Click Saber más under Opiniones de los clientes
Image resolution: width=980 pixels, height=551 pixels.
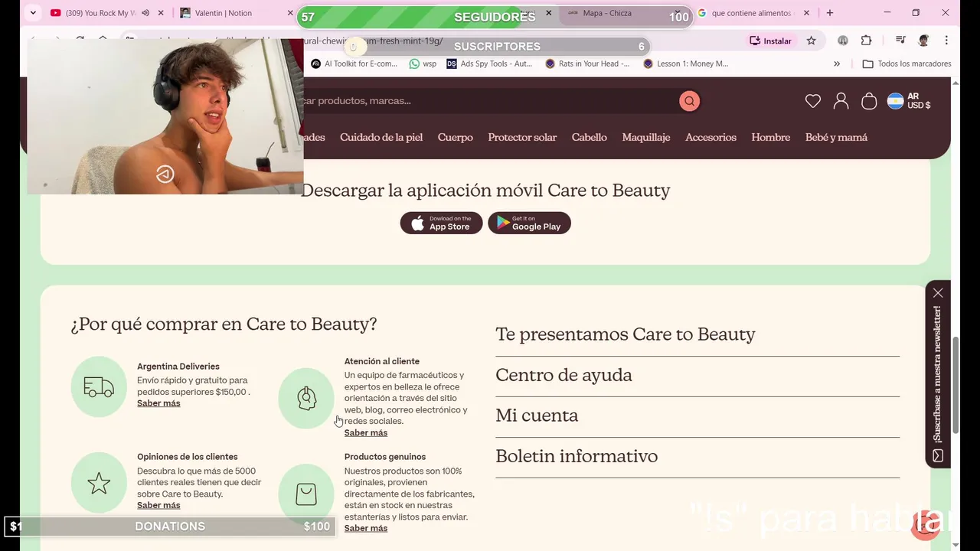pos(158,505)
